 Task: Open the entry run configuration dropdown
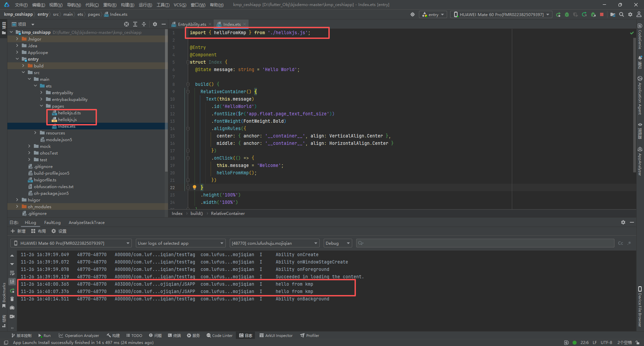click(433, 14)
